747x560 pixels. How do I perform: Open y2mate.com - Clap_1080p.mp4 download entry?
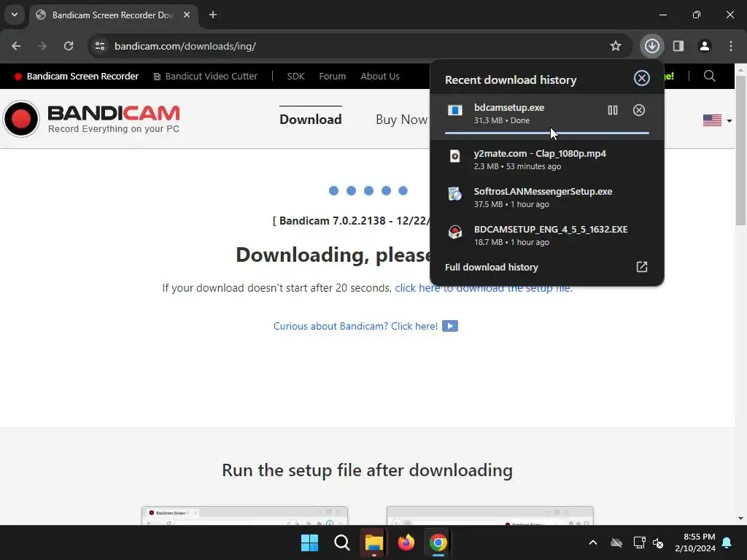(x=547, y=159)
